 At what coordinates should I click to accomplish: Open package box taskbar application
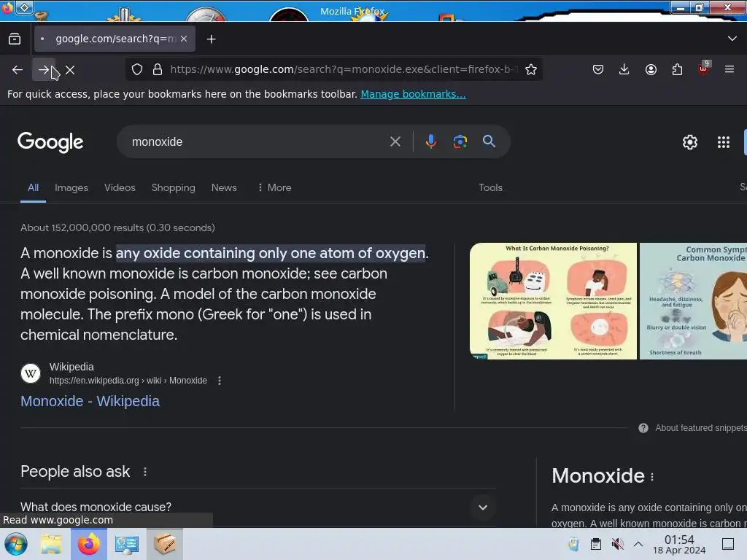[x=165, y=544]
